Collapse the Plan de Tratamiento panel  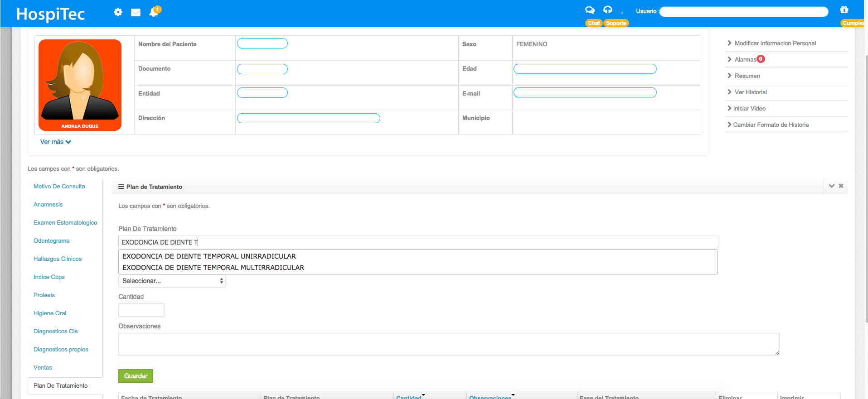pos(832,186)
